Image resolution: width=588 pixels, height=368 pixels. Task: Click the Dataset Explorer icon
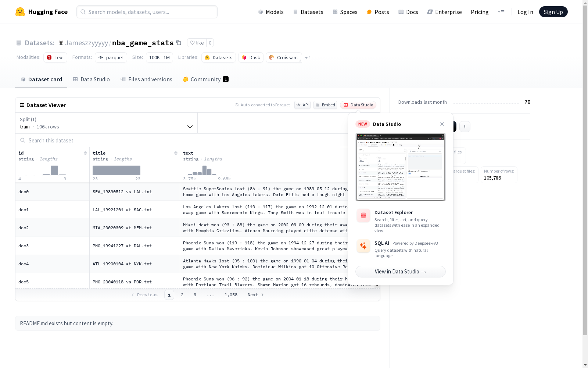(x=363, y=216)
